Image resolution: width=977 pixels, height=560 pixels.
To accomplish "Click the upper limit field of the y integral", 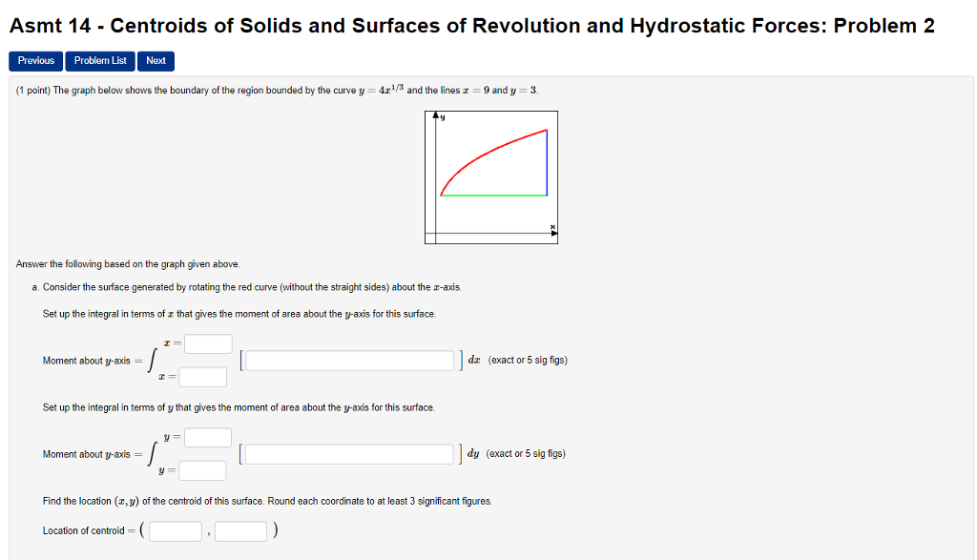I will [x=208, y=437].
